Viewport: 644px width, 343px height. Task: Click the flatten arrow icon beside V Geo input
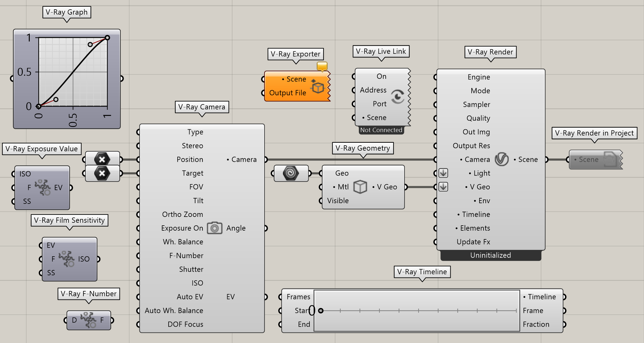coord(443,187)
